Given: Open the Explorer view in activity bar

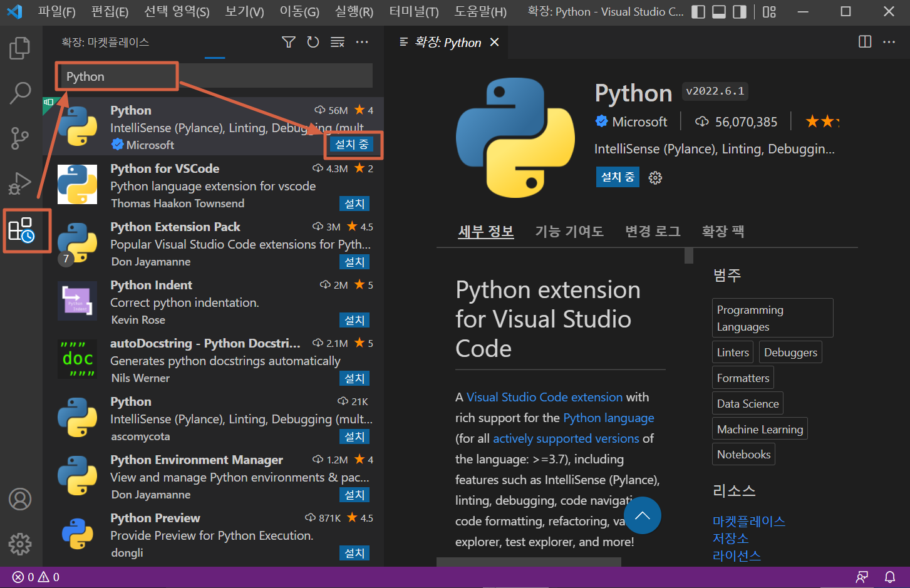Looking at the screenshot, I should 20,48.
